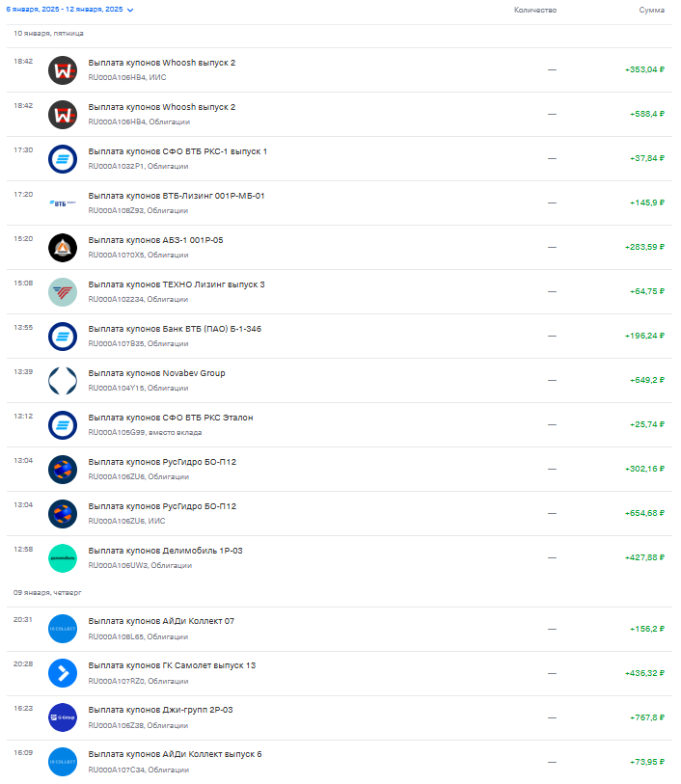Viewport: 681px width, 784px height.
Task: Open АБЗ-1 001Р-05 coupon payout
Action: click(x=155, y=240)
